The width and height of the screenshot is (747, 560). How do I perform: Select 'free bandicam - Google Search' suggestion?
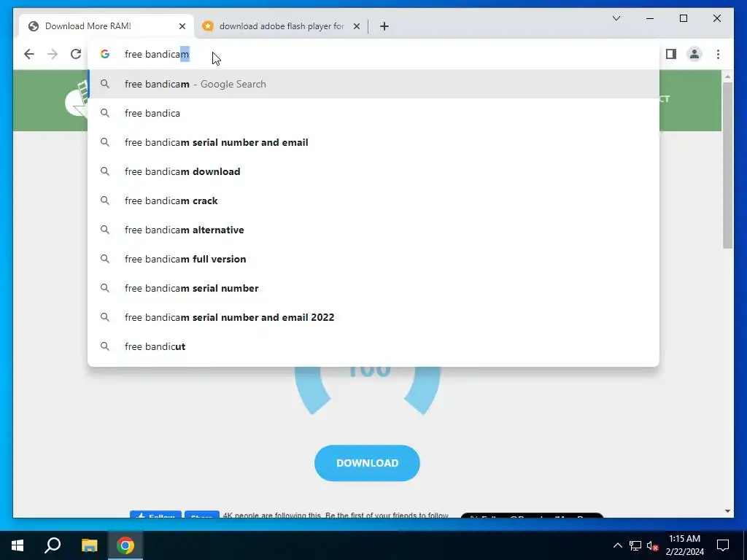(x=373, y=85)
